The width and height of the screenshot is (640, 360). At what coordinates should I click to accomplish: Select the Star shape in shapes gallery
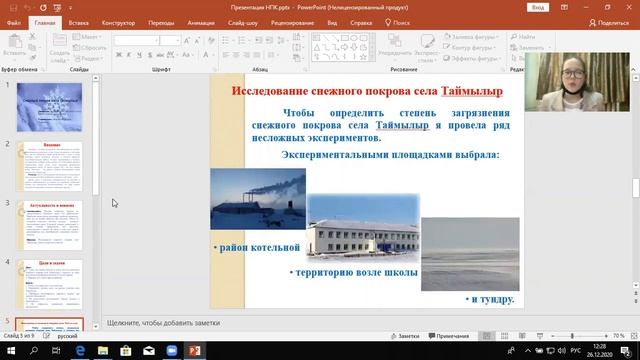click(363, 57)
